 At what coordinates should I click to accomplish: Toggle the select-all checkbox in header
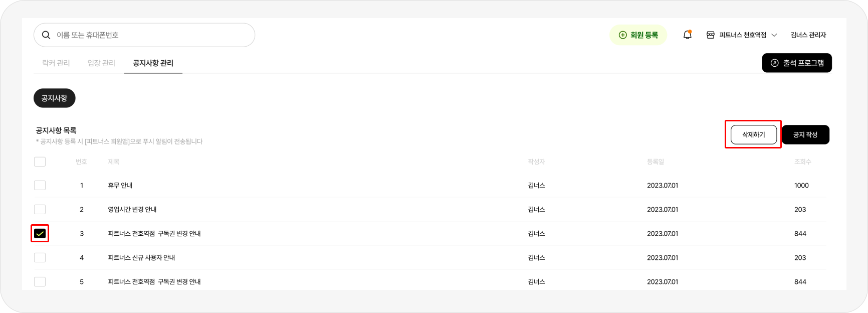[40, 162]
